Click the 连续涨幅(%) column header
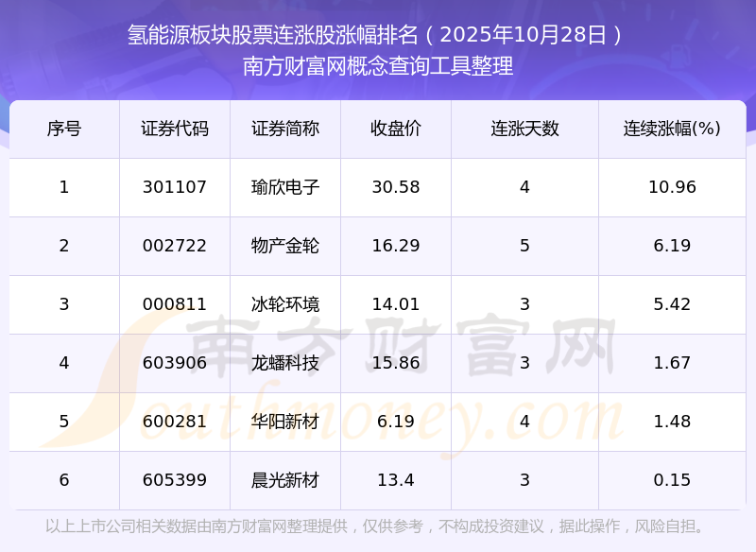The width and height of the screenshot is (756, 552). (x=672, y=129)
